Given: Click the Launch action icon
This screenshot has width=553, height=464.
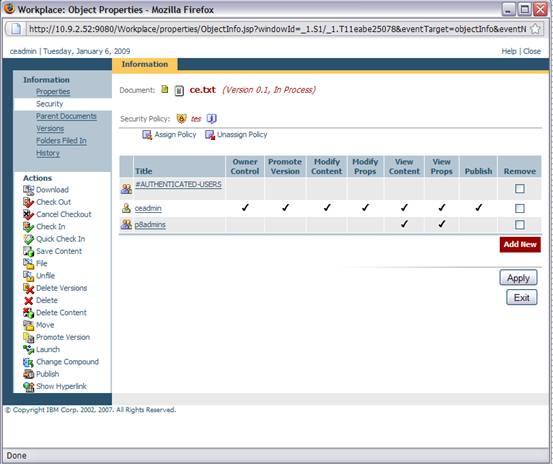Looking at the screenshot, I should point(28,349).
